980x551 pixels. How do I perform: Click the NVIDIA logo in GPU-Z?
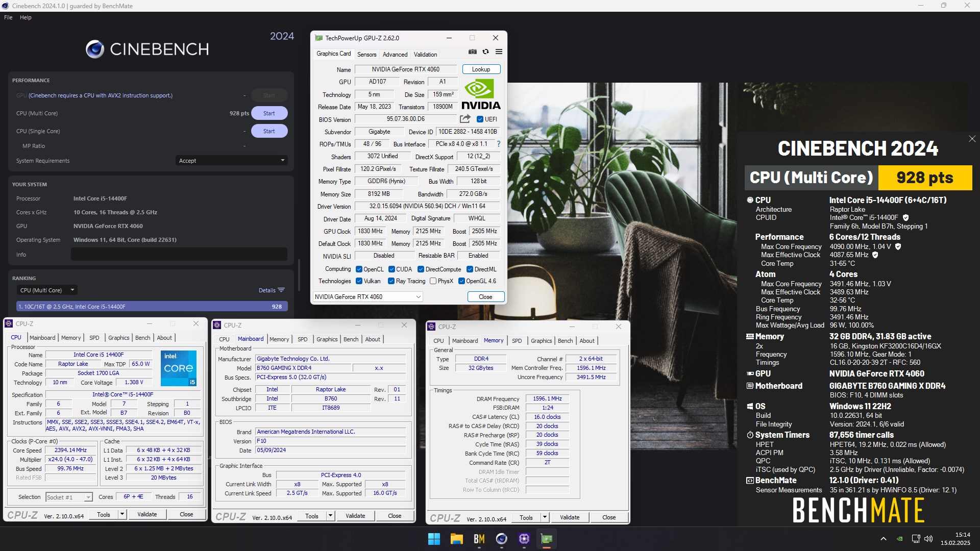click(481, 94)
